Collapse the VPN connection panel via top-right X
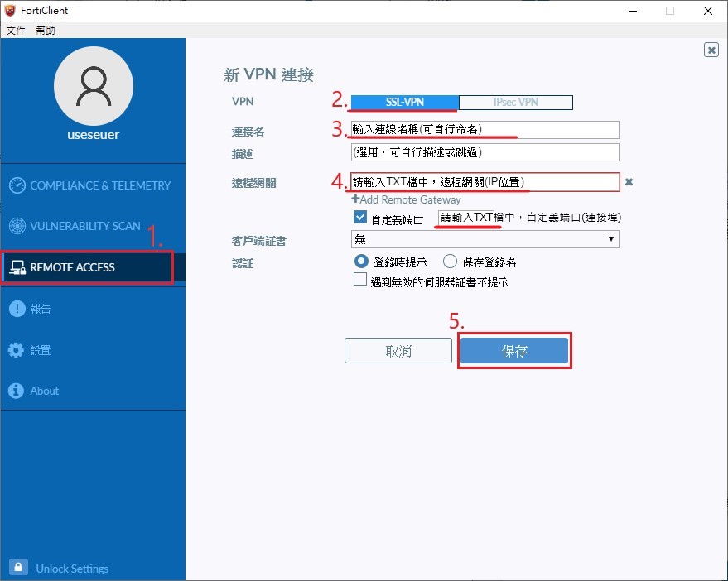Image resolution: width=728 pixels, height=581 pixels. click(x=711, y=50)
